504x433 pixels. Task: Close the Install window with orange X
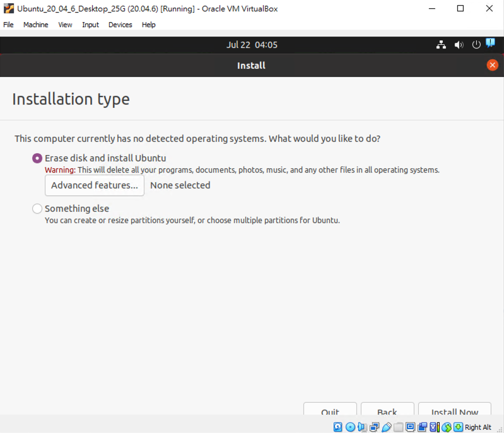click(493, 65)
